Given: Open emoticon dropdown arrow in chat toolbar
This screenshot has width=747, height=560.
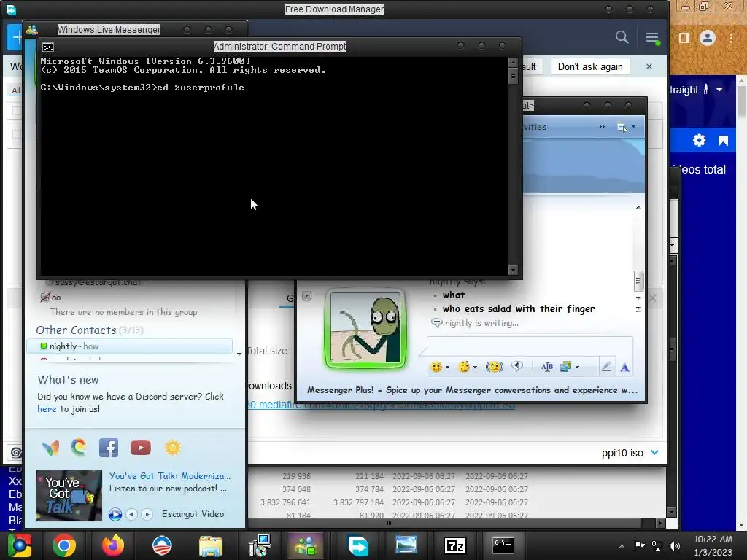Looking at the screenshot, I should [447, 367].
